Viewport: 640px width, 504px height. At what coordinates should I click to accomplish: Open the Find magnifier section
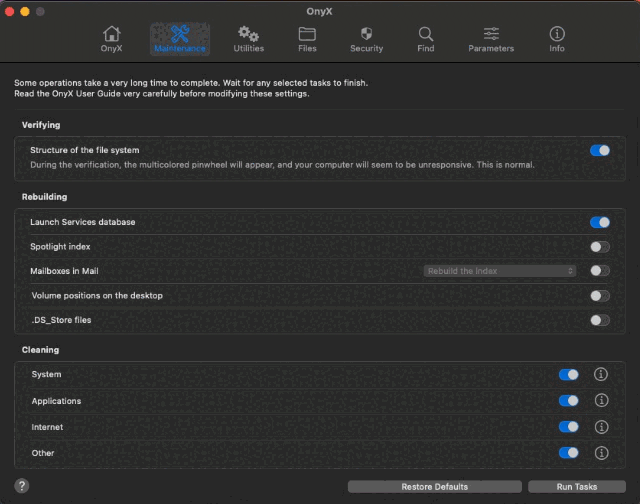426,39
